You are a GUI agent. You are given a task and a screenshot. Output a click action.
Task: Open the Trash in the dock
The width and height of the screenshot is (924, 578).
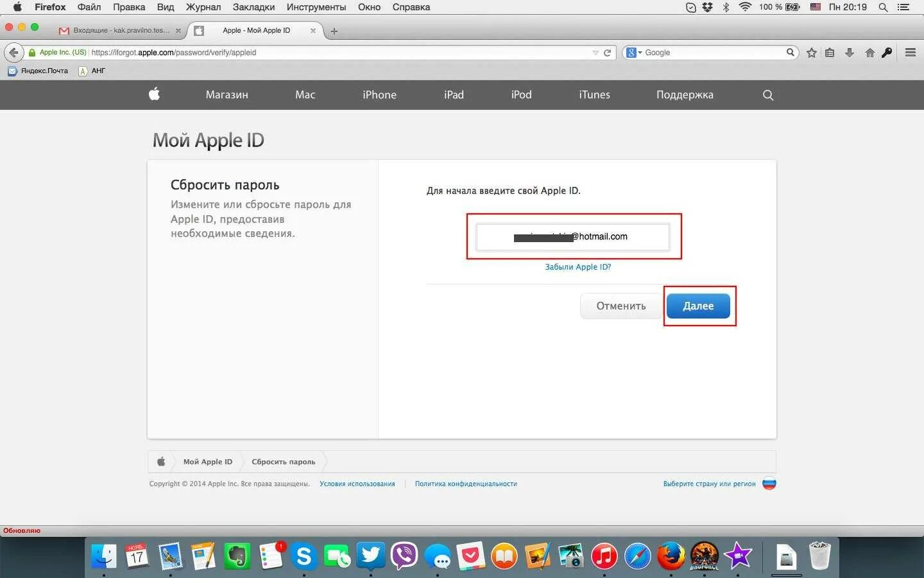point(819,556)
